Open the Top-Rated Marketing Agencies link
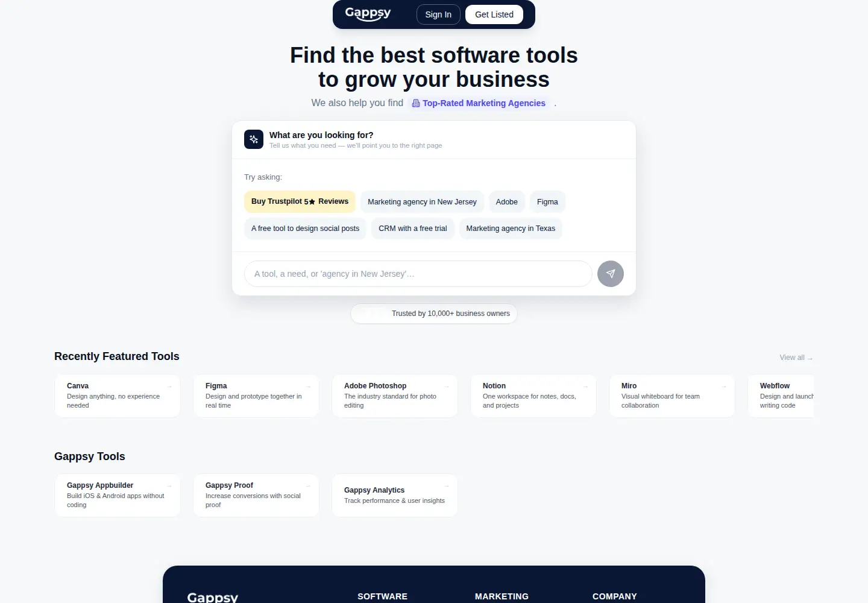The height and width of the screenshot is (603, 868). tap(479, 103)
